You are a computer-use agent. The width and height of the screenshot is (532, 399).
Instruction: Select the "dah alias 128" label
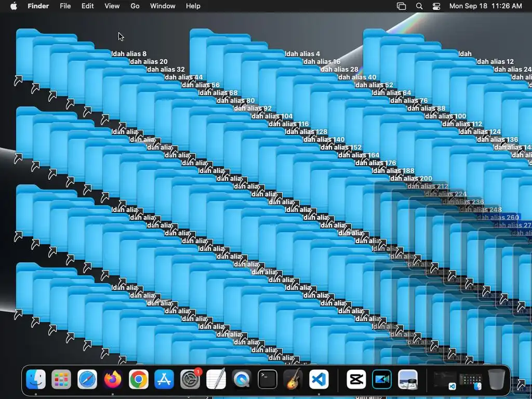click(x=307, y=131)
